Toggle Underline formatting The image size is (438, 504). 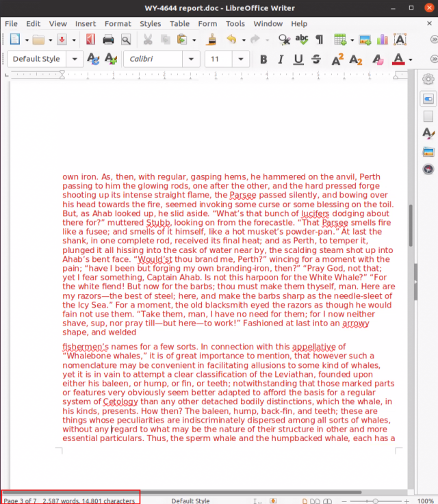click(298, 59)
